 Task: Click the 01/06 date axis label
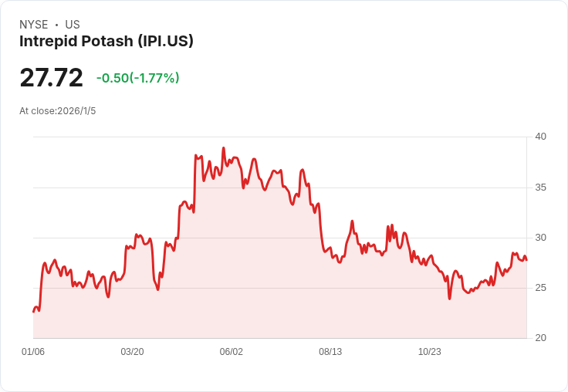(x=33, y=352)
